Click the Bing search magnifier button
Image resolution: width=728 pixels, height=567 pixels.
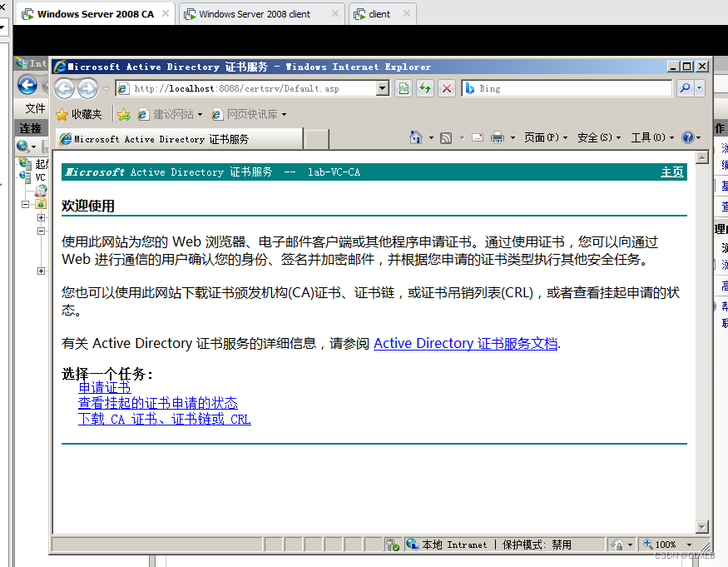point(685,87)
